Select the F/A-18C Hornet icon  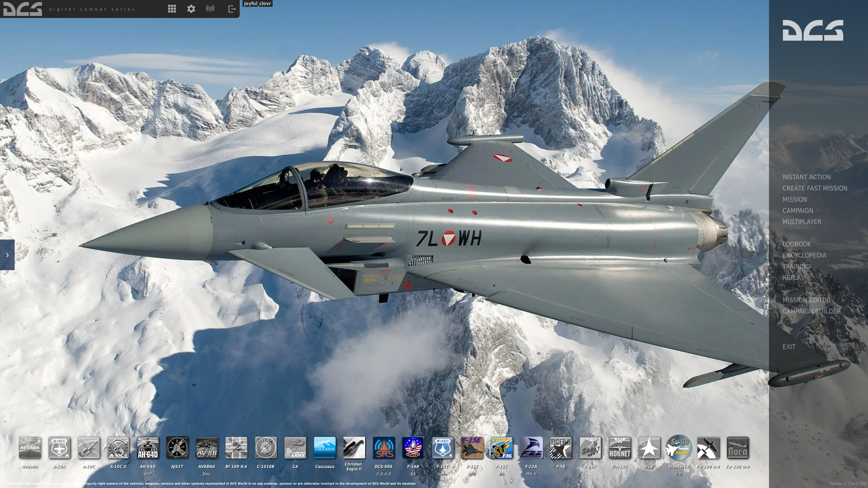point(620,448)
